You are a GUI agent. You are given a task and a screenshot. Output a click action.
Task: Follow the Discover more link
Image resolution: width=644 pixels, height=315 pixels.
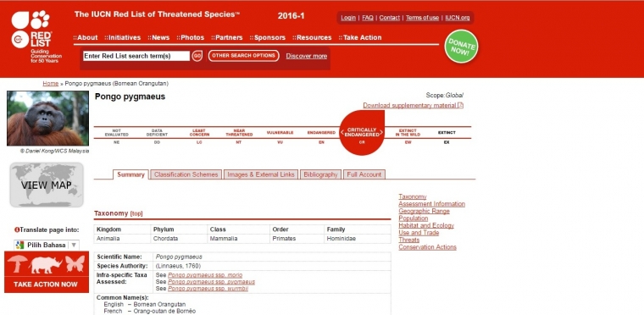pyautogui.click(x=307, y=56)
